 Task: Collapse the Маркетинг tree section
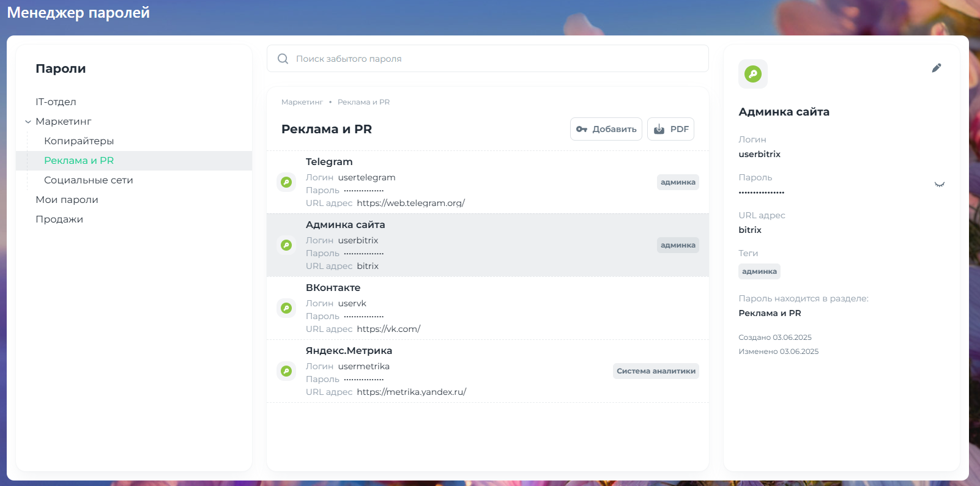28,122
